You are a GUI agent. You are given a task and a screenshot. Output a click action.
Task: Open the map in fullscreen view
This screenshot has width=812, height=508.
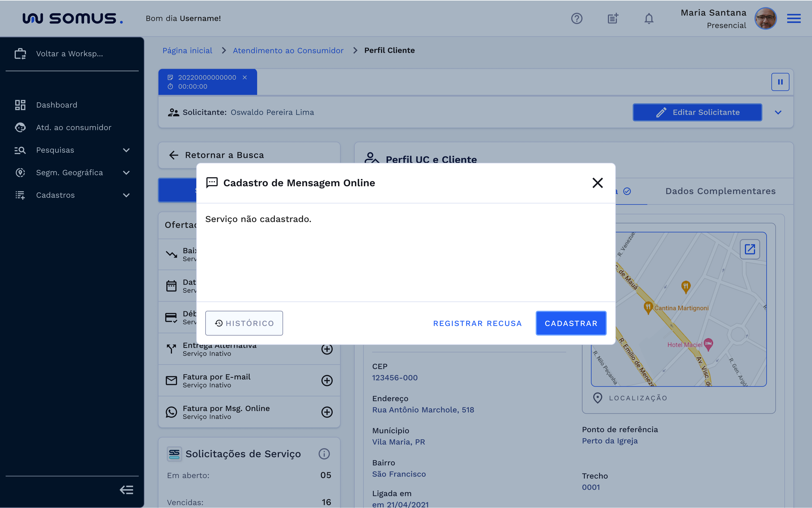click(x=750, y=249)
